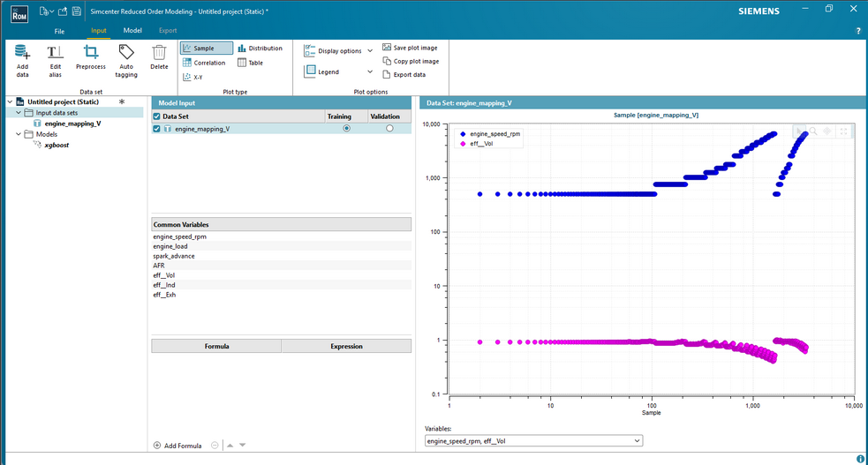Open the Model ribbon tab
The height and width of the screenshot is (465, 868).
pos(132,30)
